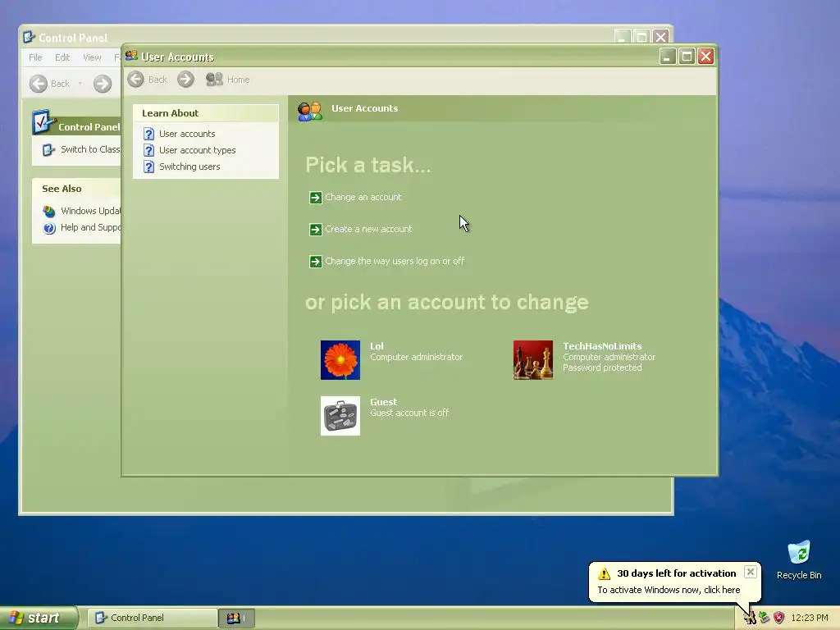The height and width of the screenshot is (630, 840).
Task: Click green arrow beside Create a new account
Action: click(316, 230)
